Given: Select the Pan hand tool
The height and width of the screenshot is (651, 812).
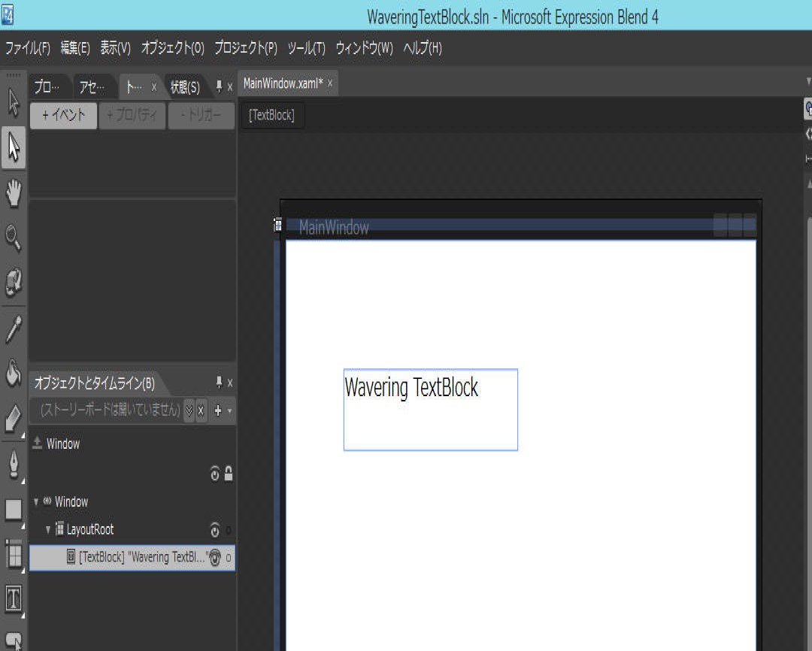Looking at the screenshot, I should [14, 193].
